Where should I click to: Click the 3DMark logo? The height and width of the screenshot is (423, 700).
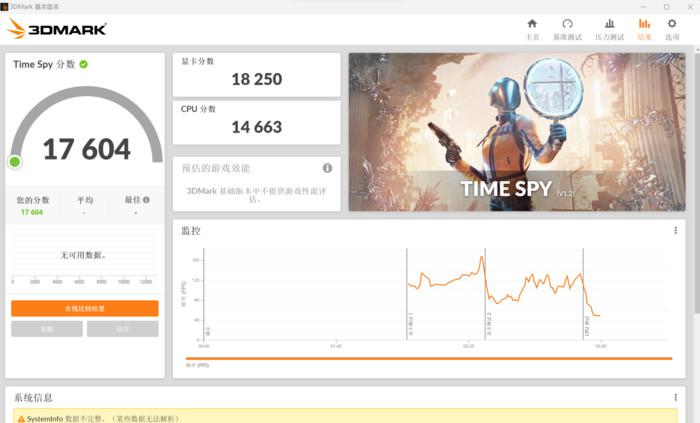[57, 29]
